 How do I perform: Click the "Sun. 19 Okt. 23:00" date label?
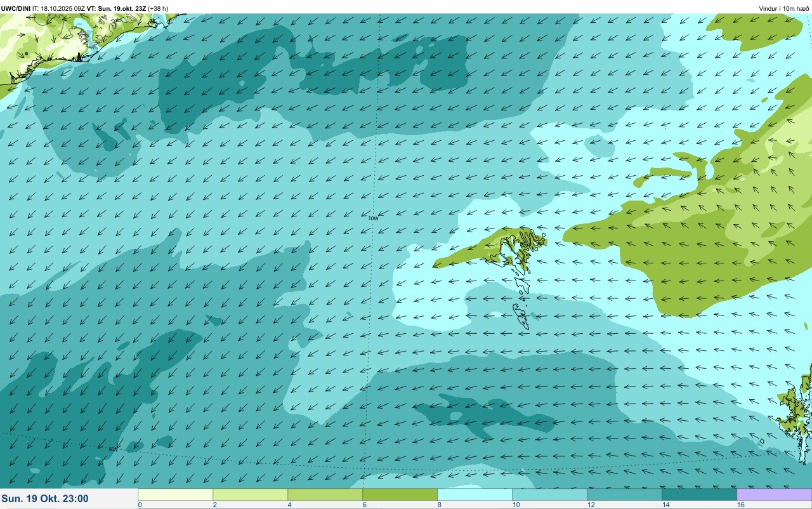tap(45, 499)
